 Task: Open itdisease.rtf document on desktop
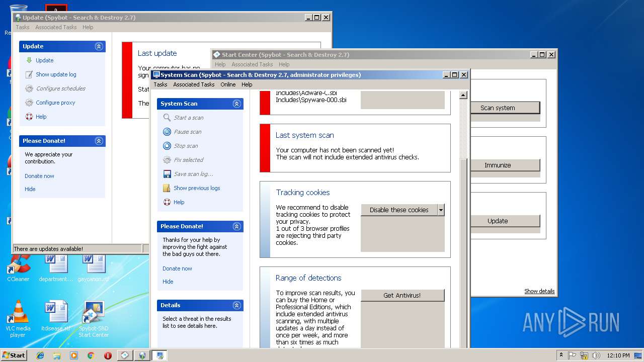click(56, 316)
